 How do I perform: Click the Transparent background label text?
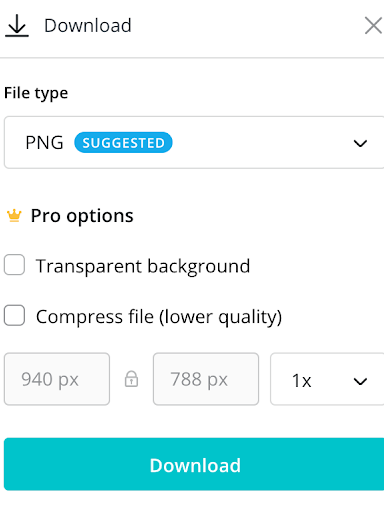pos(143,266)
